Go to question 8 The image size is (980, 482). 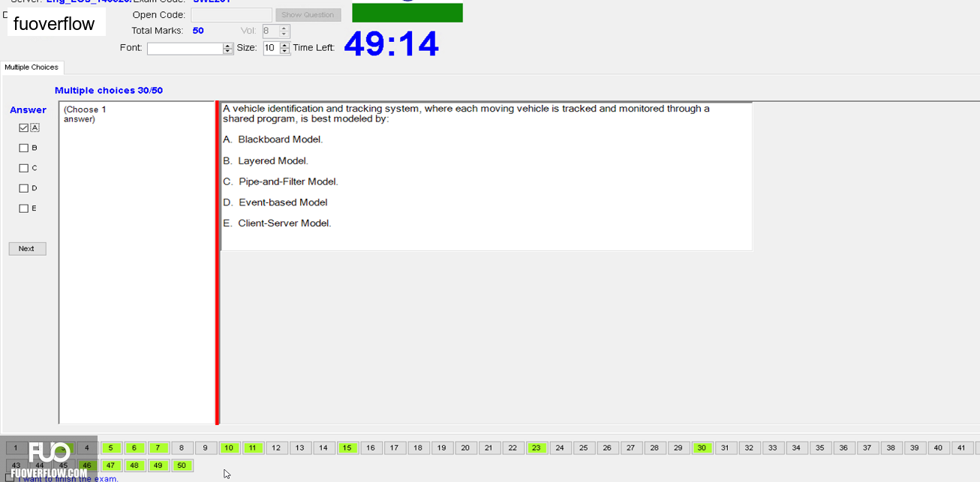tap(182, 448)
